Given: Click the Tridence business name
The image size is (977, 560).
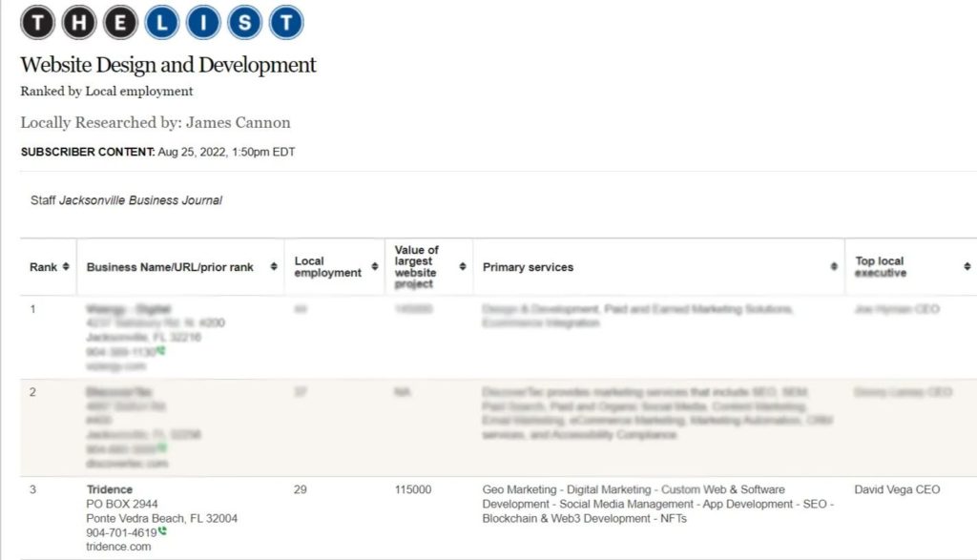Looking at the screenshot, I should pos(110,489).
